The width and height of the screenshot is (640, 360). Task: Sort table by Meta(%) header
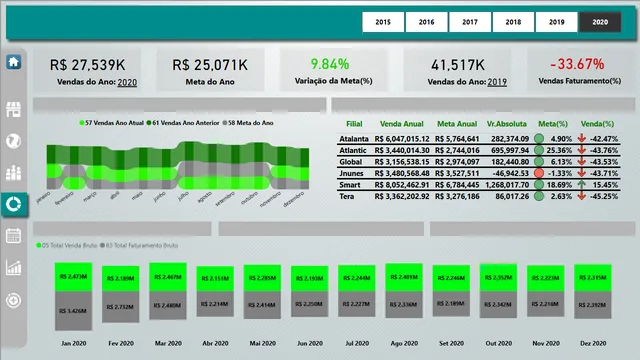point(553,124)
